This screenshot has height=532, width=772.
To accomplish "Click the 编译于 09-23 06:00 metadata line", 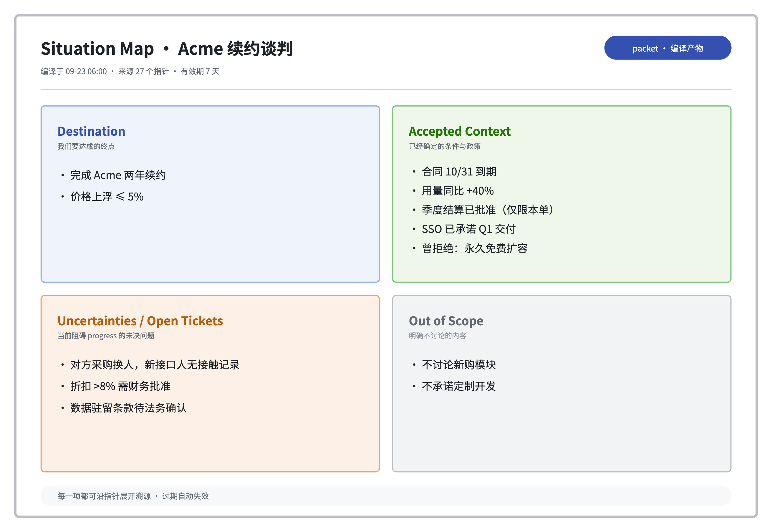I will (130, 71).
